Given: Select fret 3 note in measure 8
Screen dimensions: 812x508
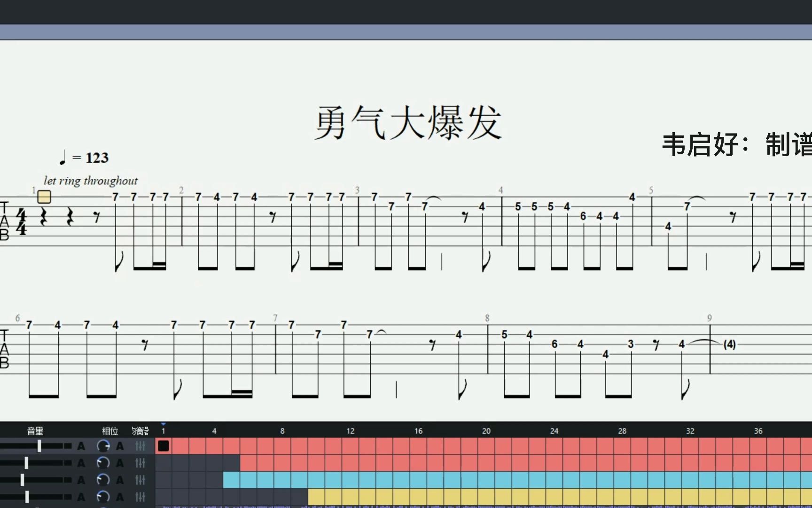Looking at the screenshot, I should click(x=631, y=344).
